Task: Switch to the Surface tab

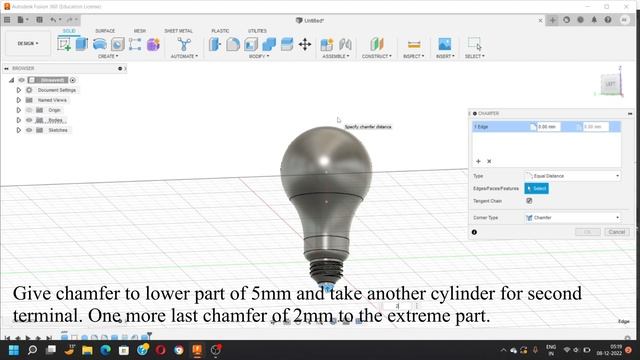Action: (x=105, y=31)
